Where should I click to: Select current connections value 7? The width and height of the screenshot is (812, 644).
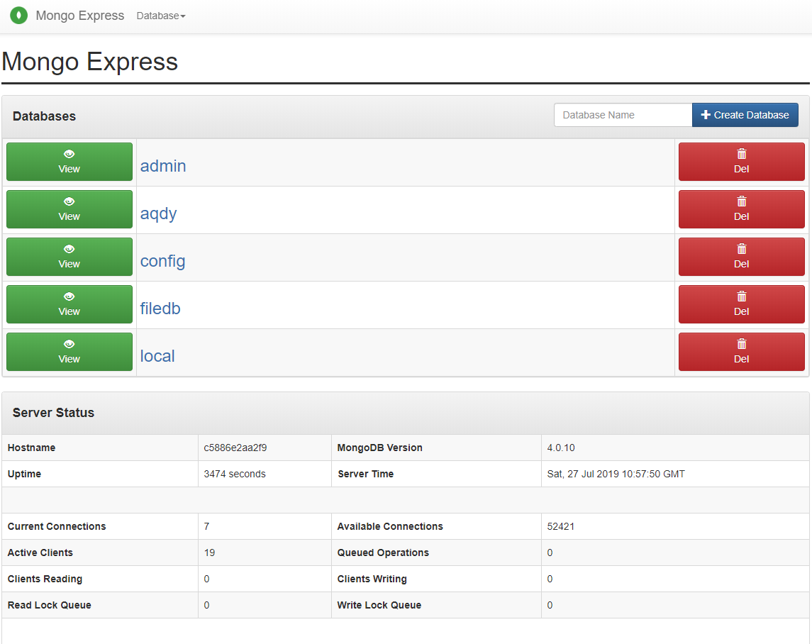click(206, 526)
